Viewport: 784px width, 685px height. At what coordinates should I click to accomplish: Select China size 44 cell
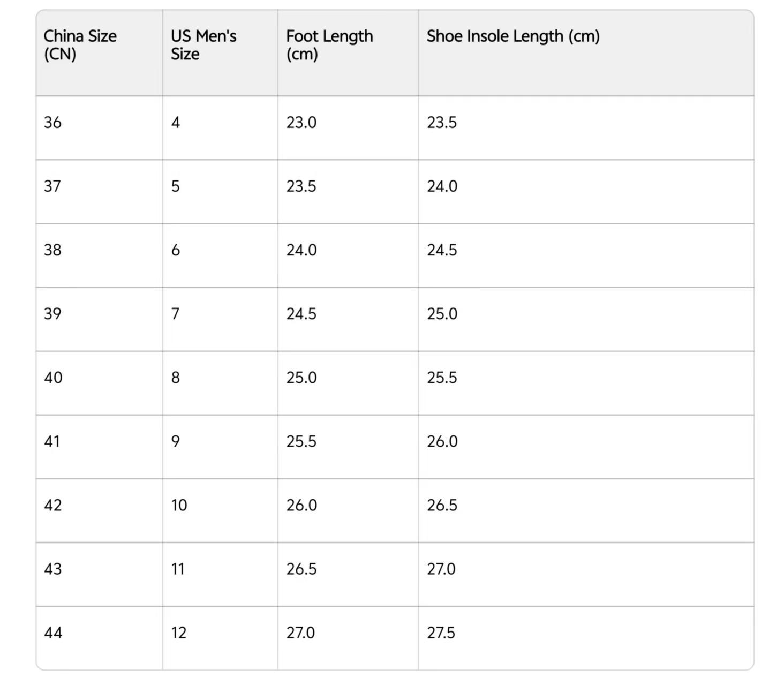(x=52, y=633)
